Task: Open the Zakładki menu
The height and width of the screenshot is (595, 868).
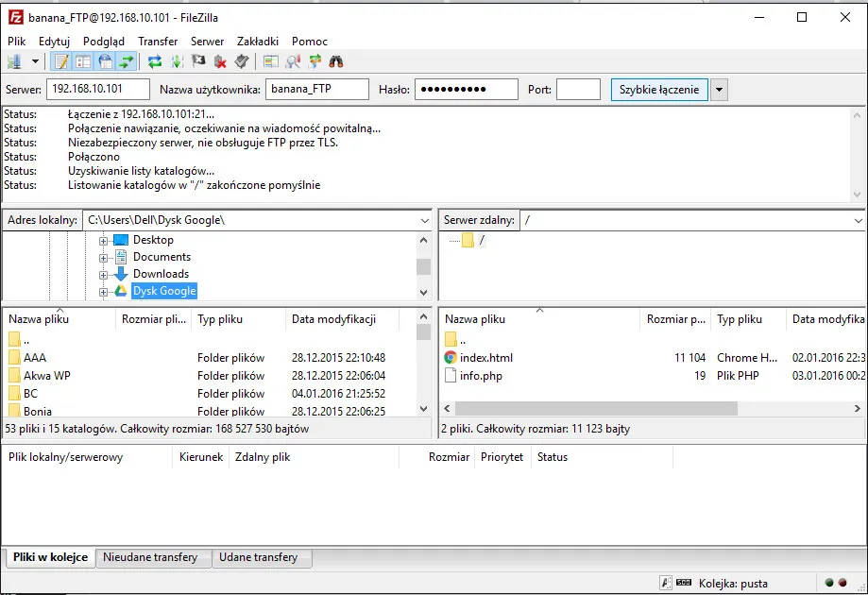Action: (258, 42)
